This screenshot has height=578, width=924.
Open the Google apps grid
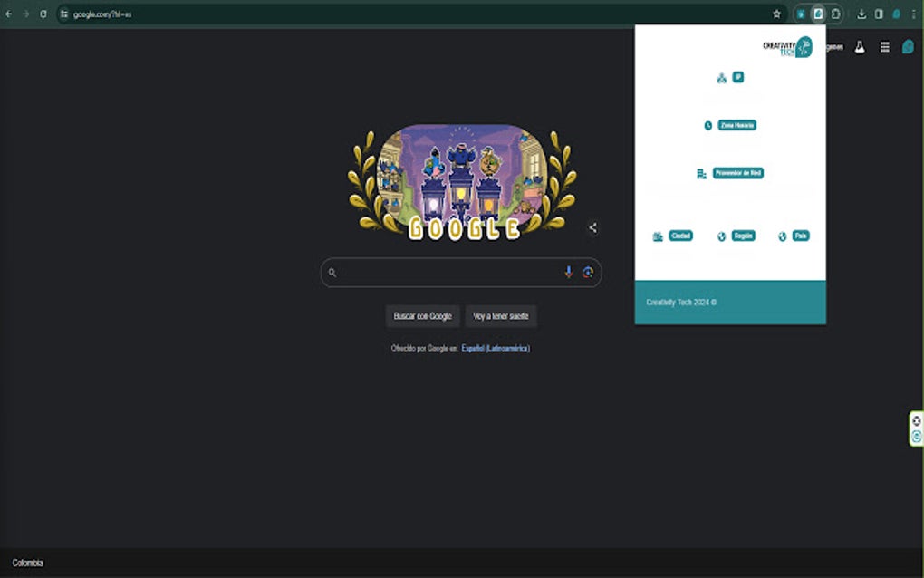tap(885, 46)
